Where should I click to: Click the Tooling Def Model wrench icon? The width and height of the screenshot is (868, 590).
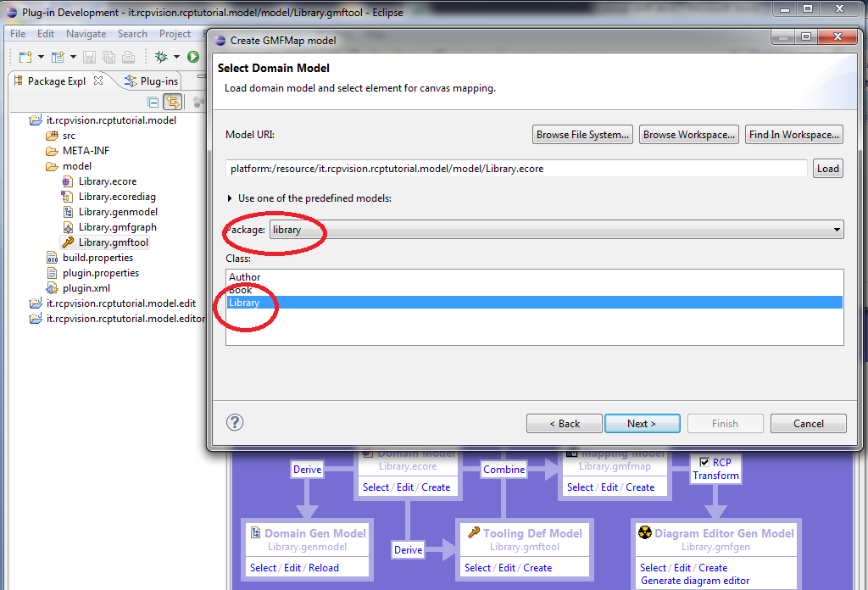point(474,532)
